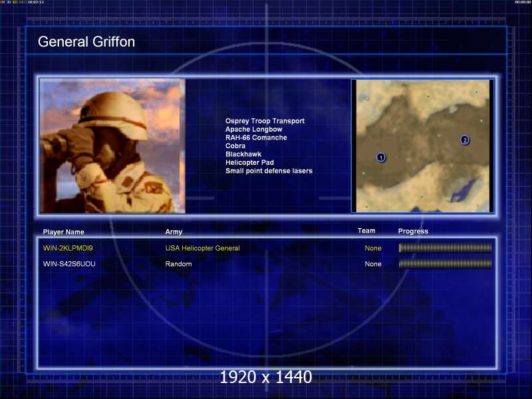The width and height of the screenshot is (532, 399).
Task: Click Cobra unit text
Action: click(235, 146)
